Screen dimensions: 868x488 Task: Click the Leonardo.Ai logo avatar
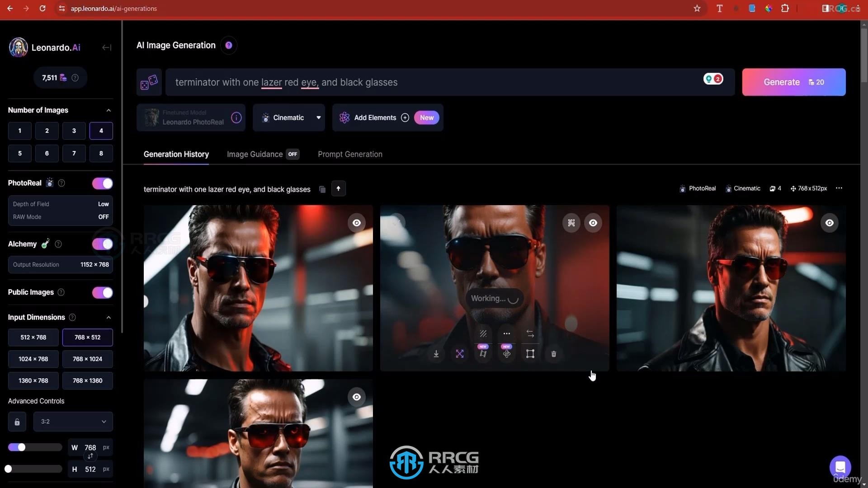[19, 47]
